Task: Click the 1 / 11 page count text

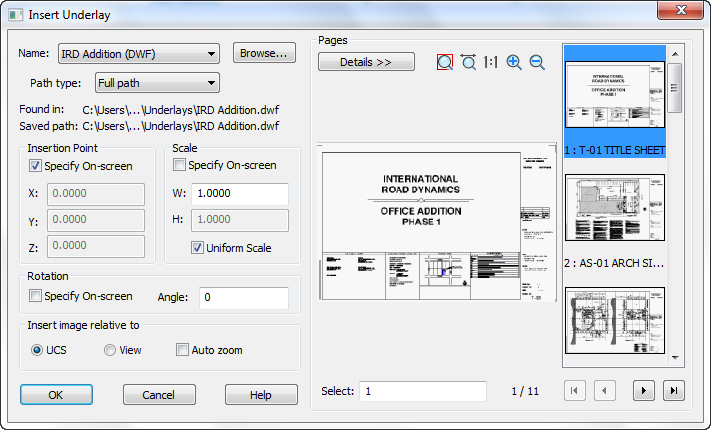Action: pos(525,391)
